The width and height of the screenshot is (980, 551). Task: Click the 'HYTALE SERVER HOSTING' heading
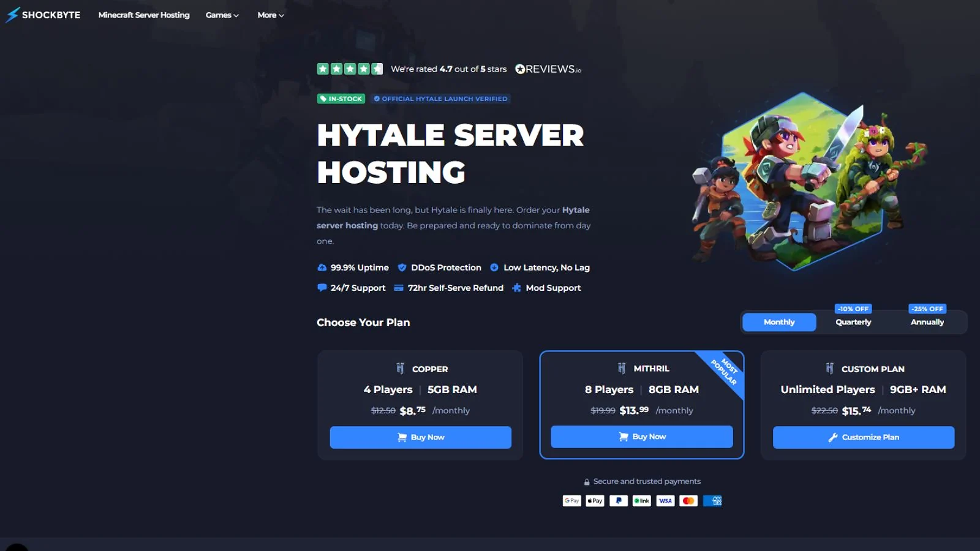451,154
